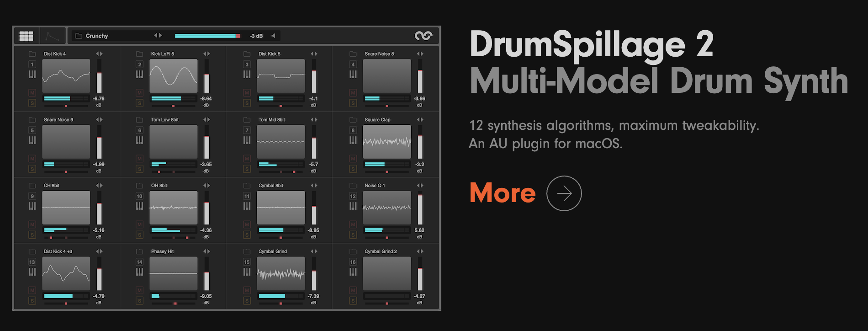
Task: Open the Crunchy preset folder icon
Action: point(79,36)
